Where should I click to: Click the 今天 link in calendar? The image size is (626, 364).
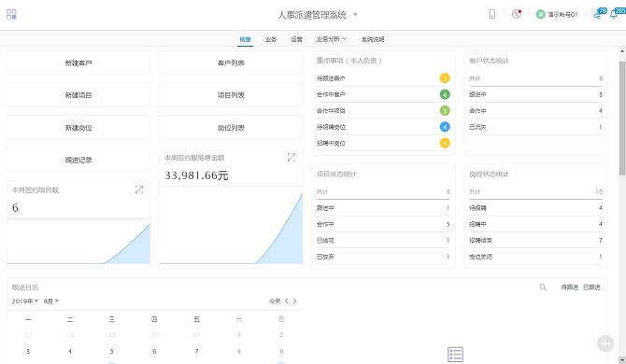click(x=275, y=301)
